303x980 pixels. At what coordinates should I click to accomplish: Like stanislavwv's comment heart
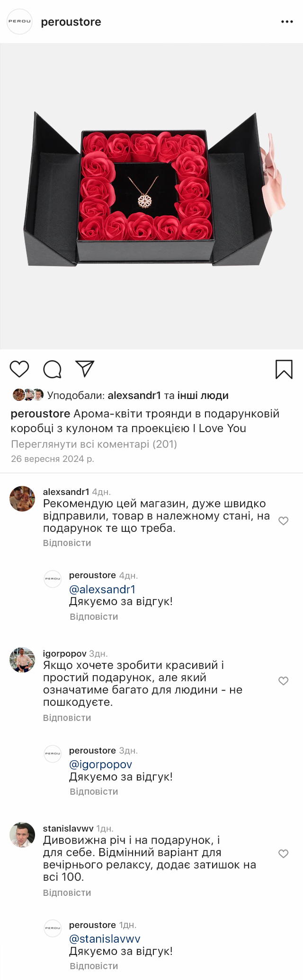283,854
